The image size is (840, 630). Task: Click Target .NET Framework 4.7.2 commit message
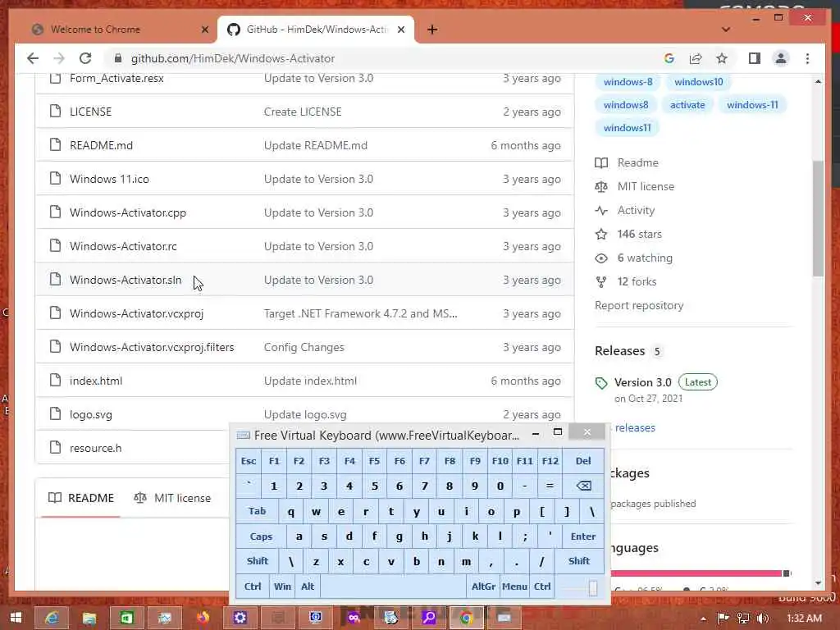pyautogui.click(x=361, y=313)
